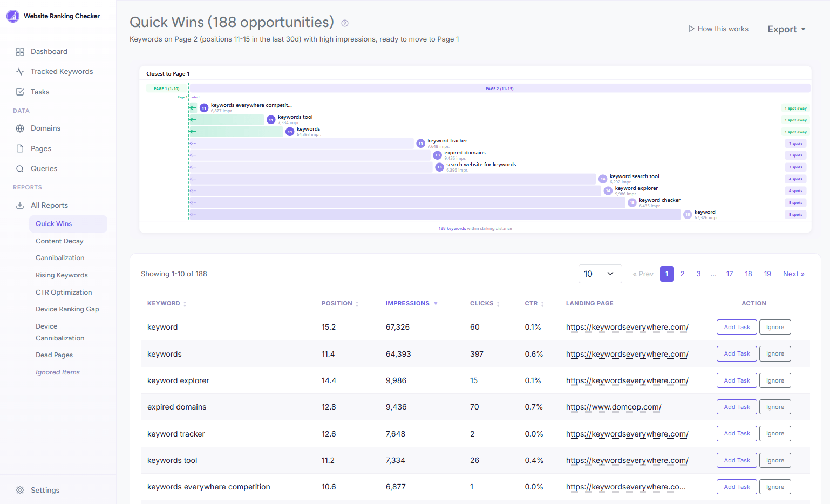This screenshot has height=504, width=830.
Task: Go to pagination page 17
Action: point(730,274)
